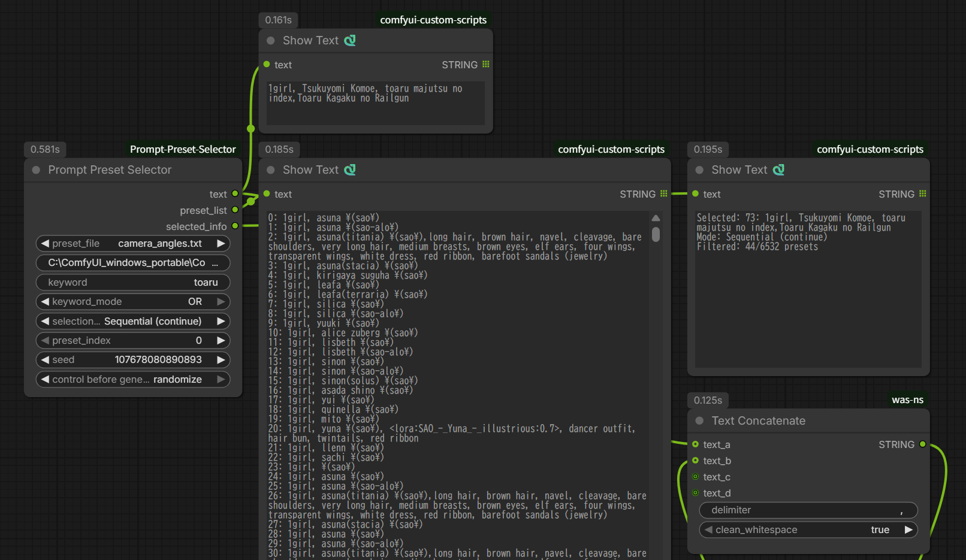Switch clean_whitespace with right arrow
The image size is (966, 560).
point(908,529)
